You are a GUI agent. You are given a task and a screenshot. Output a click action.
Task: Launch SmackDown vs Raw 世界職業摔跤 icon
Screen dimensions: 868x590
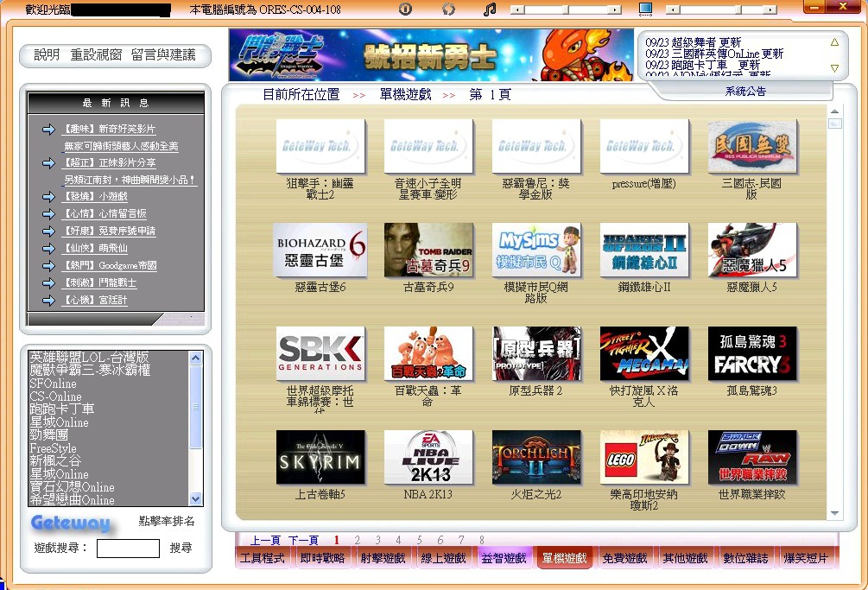coord(752,457)
